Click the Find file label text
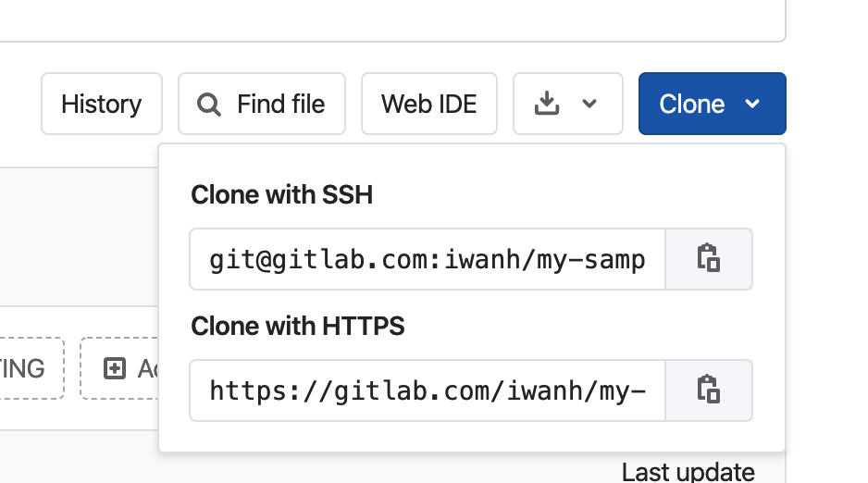 coord(280,104)
